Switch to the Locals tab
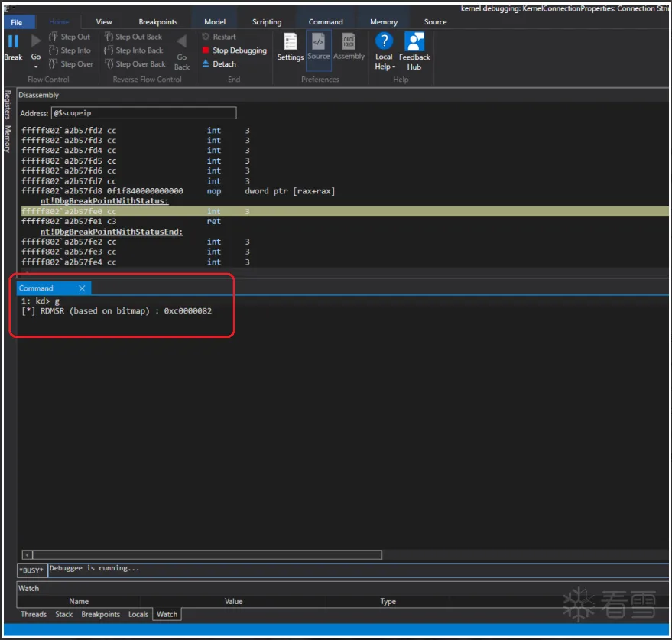Image resolution: width=672 pixels, height=640 pixels. [138, 615]
